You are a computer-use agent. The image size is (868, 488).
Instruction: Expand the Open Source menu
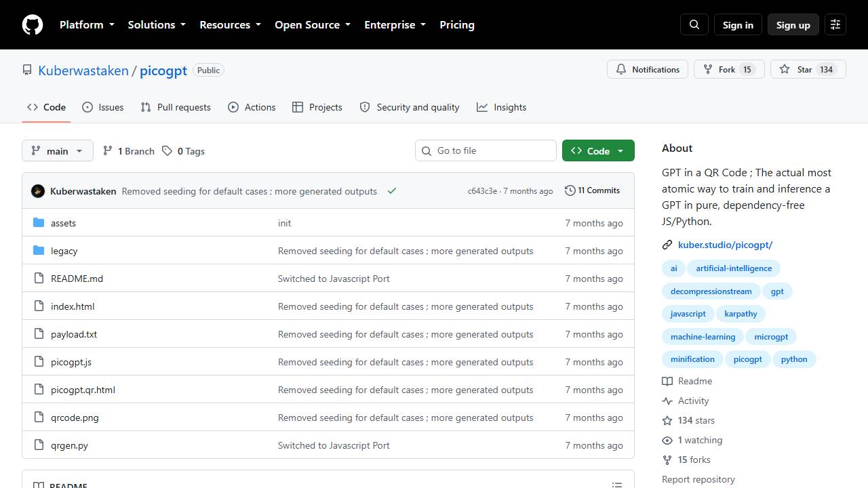click(313, 24)
